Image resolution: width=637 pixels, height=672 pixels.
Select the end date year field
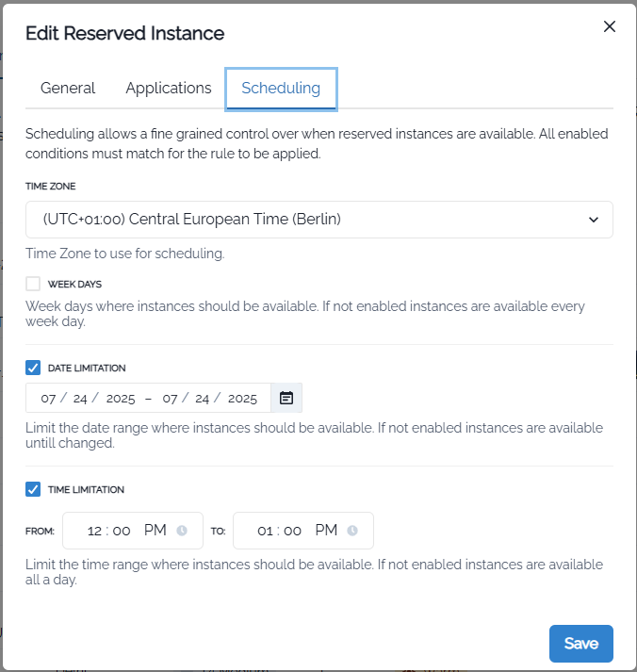242,399
